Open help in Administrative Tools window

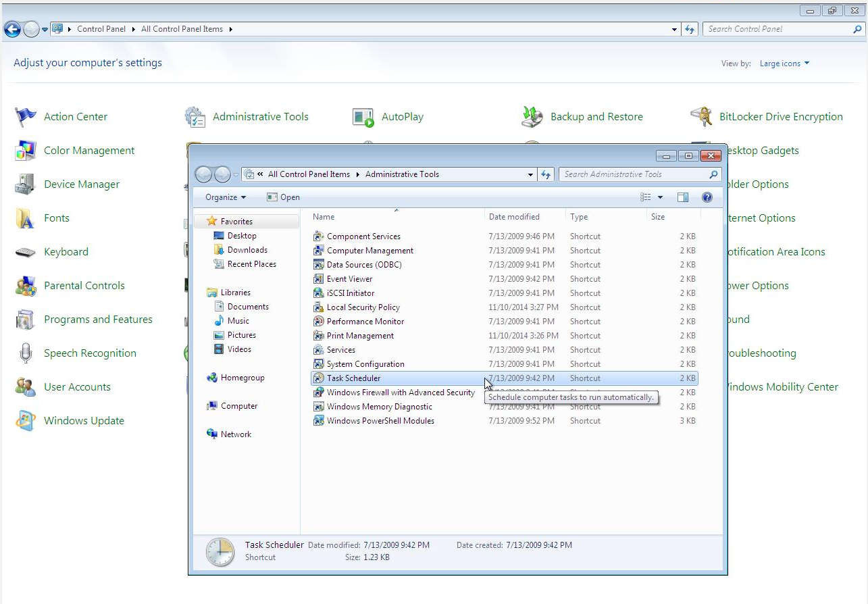click(707, 197)
